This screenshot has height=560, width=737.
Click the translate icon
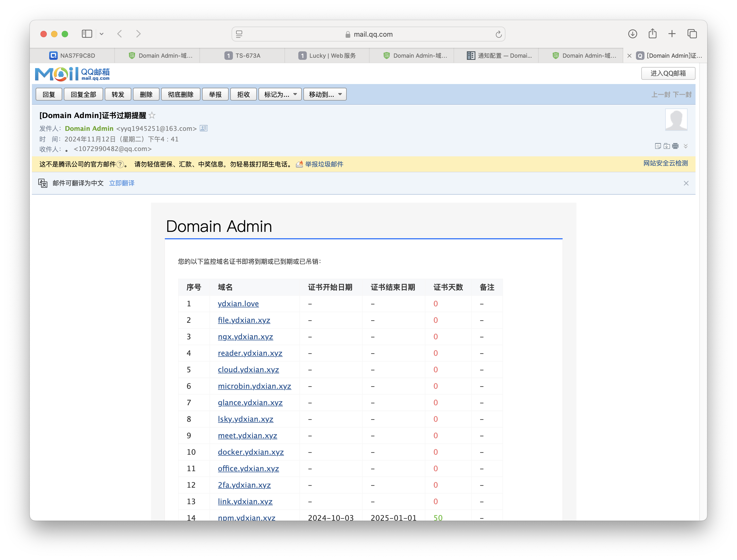(x=43, y=183)
